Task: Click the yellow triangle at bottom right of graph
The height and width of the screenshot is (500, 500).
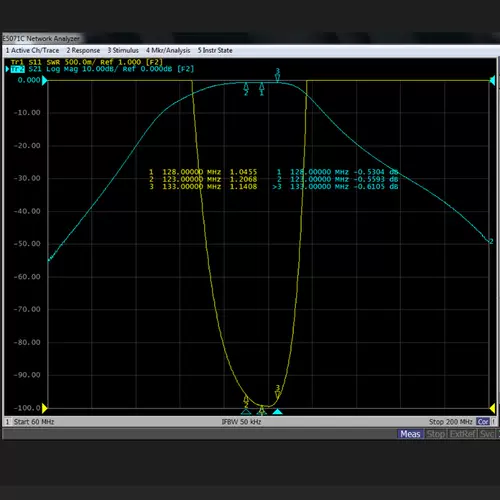Action: coord(492,408)
